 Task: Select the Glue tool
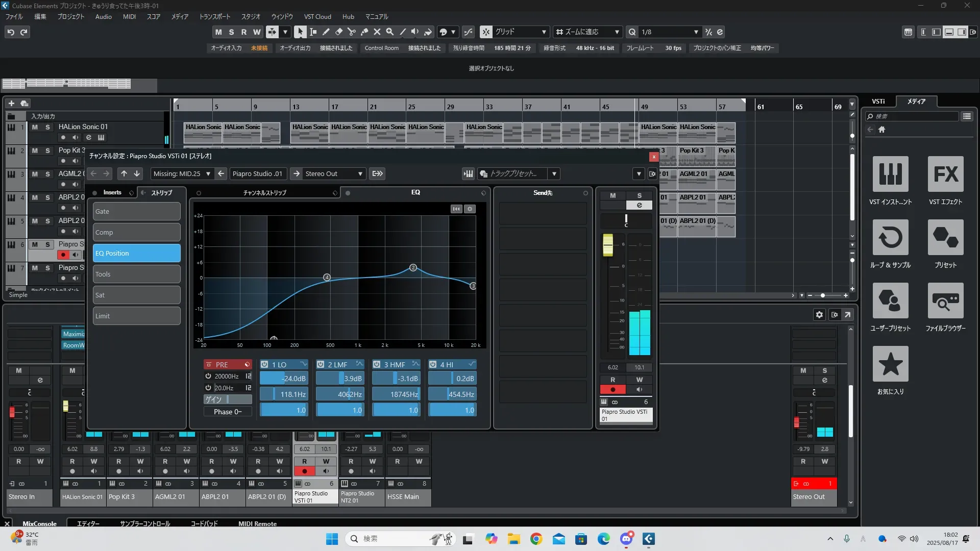[x=364, y=32]
